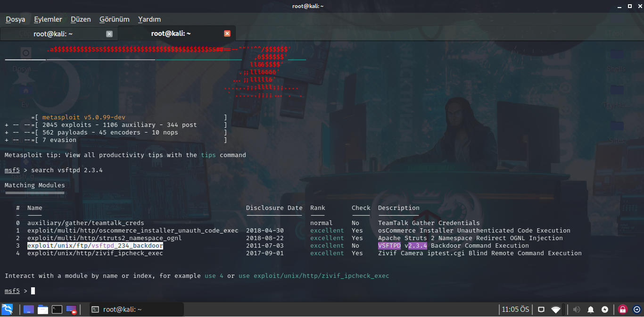Open the notifications bell icon
Image resolution: width=644 pixels, height=317 pixels.
(x=591, y=309)
